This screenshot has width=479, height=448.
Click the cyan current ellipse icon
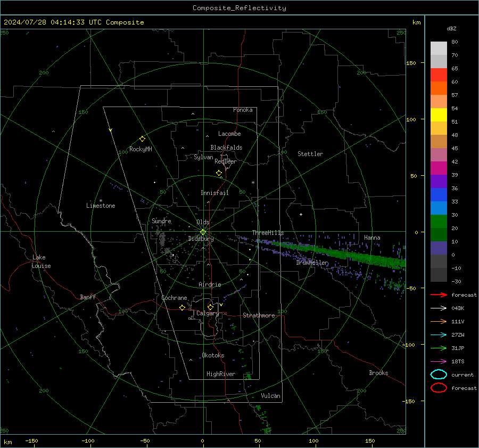pyautogui.click(x=439, y=374)
